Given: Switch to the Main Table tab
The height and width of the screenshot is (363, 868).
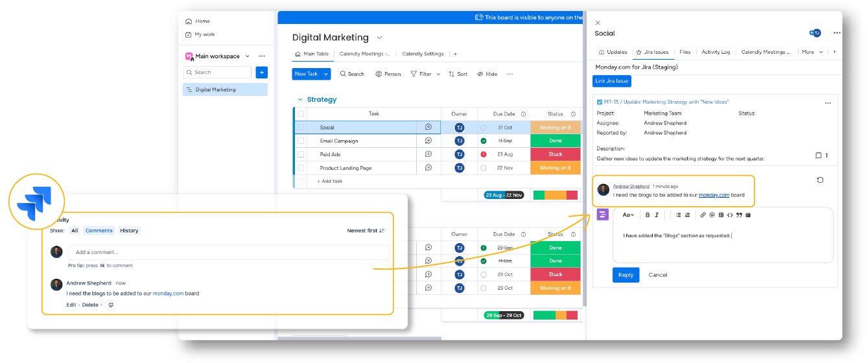Looking at the screenshot, I should pyautogui.click(x=312, y=54).
